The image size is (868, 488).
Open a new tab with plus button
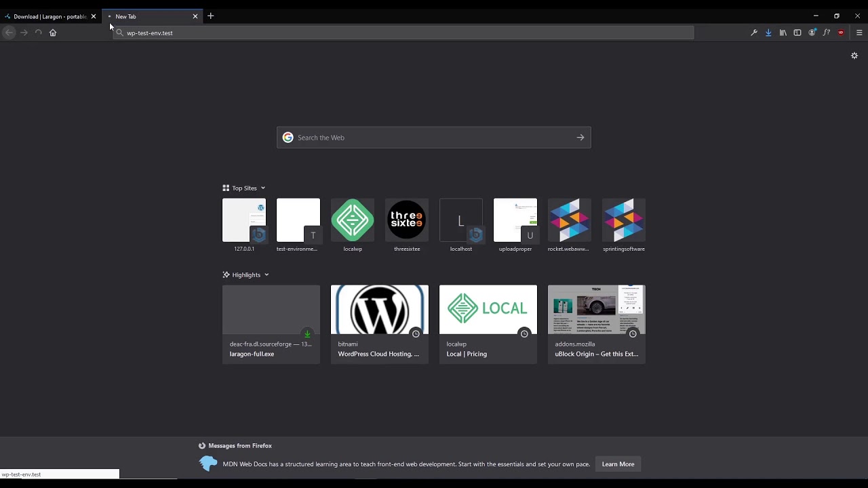(x=211, y=16)
